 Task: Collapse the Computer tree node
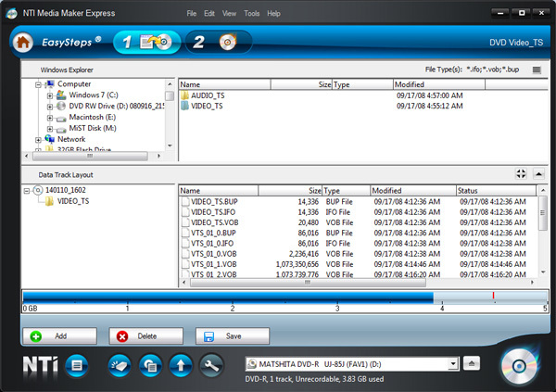pyautogui.click(x=38, y=84)
